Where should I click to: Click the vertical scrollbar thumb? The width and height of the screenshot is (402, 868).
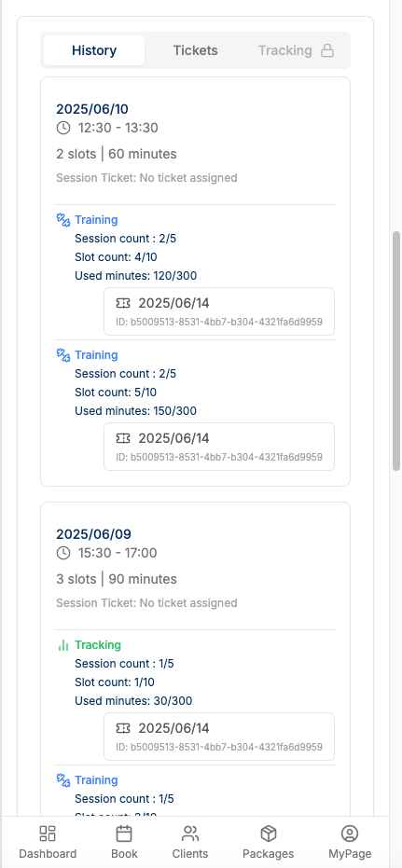click(x=395, y=351)
